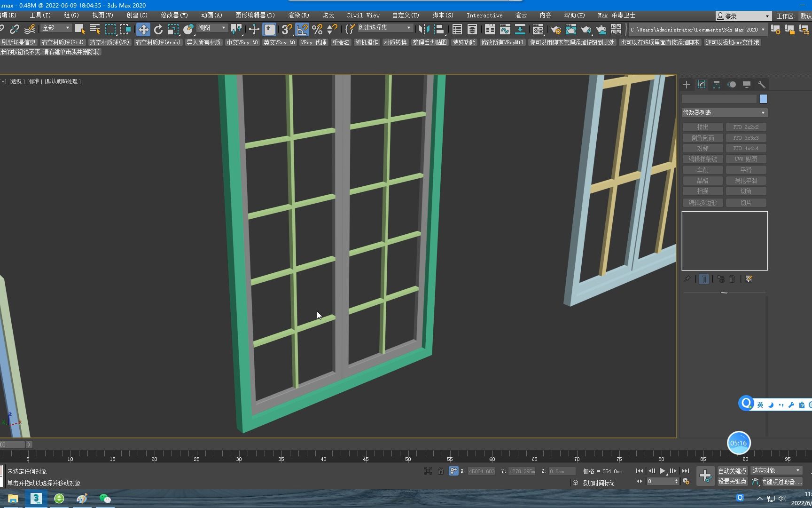The width and height of the screenshot is (812, 508).
Task: Open the Civil View menu
Action: tap(363, 16)
